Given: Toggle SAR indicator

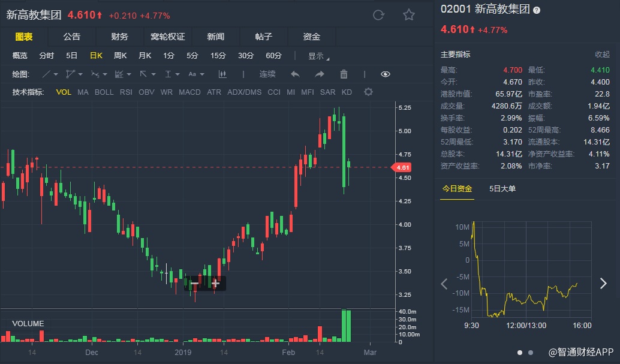Looking at the screenshot, I should click(x=328, y=92).
